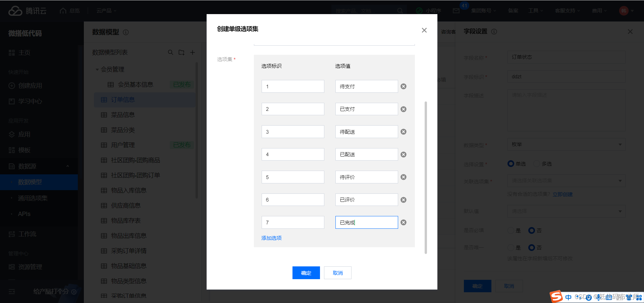This screenshot has width=644, height=303.
Task: Click the info icon beside 数据模型 title
Action: coord(126,32)
